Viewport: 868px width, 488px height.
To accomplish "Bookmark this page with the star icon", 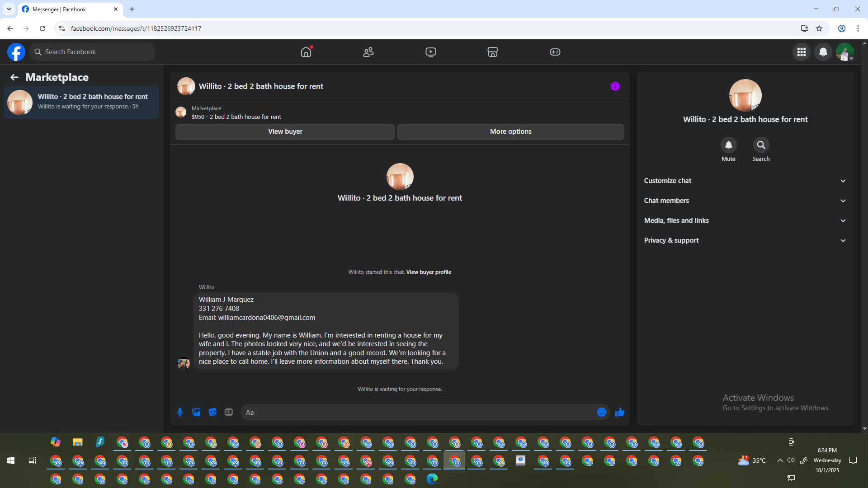I will [819, 28].
